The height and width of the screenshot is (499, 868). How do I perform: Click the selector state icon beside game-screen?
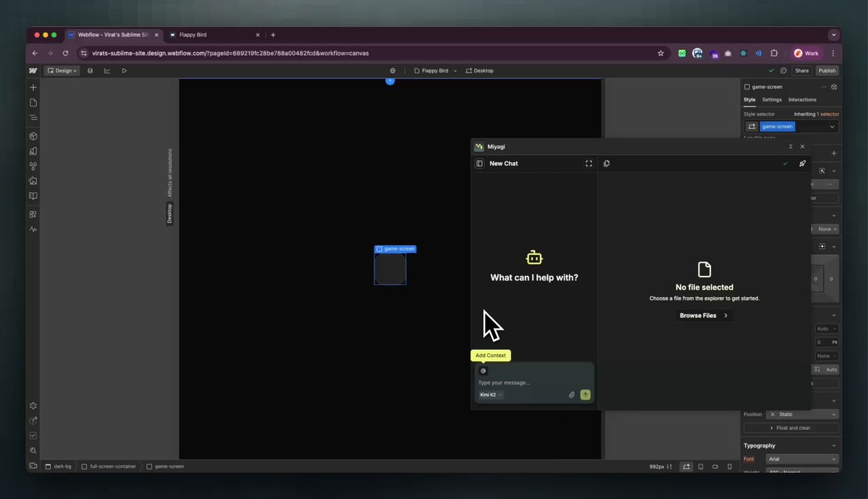click(x=751, y=127)
